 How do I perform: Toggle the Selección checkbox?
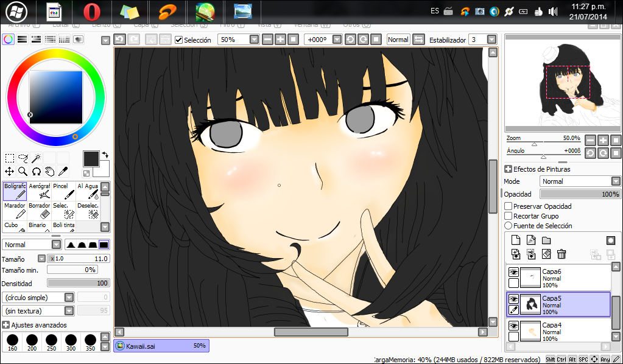(x=179, y=40)
